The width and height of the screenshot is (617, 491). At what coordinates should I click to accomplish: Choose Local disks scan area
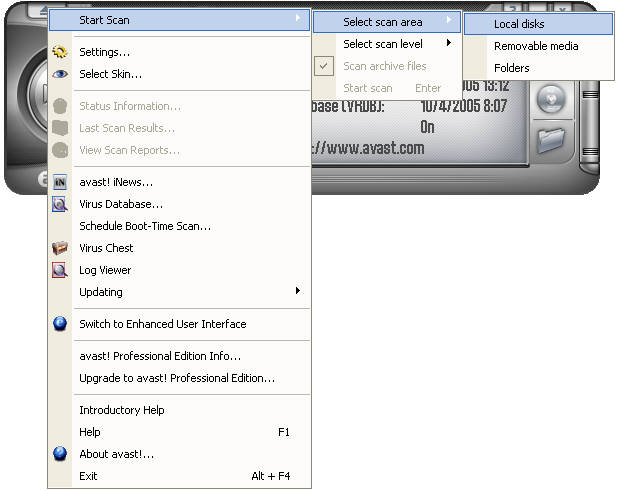538,24
